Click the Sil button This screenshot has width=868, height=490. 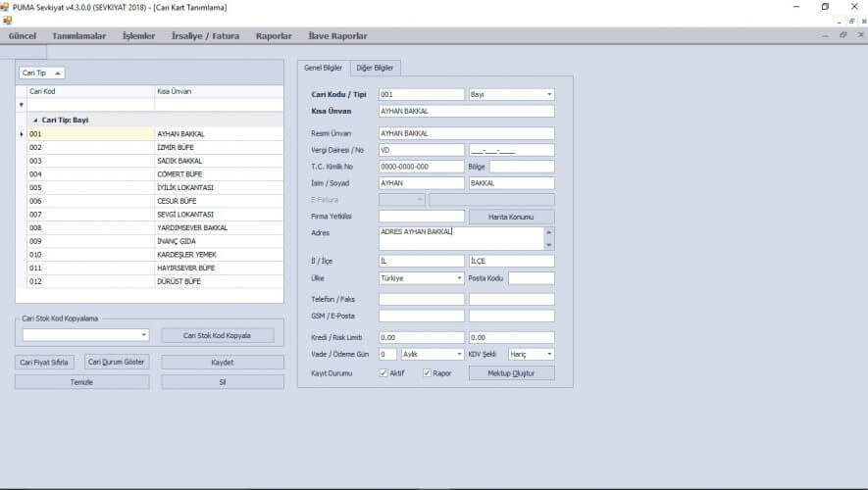click(x=223, y=382)
